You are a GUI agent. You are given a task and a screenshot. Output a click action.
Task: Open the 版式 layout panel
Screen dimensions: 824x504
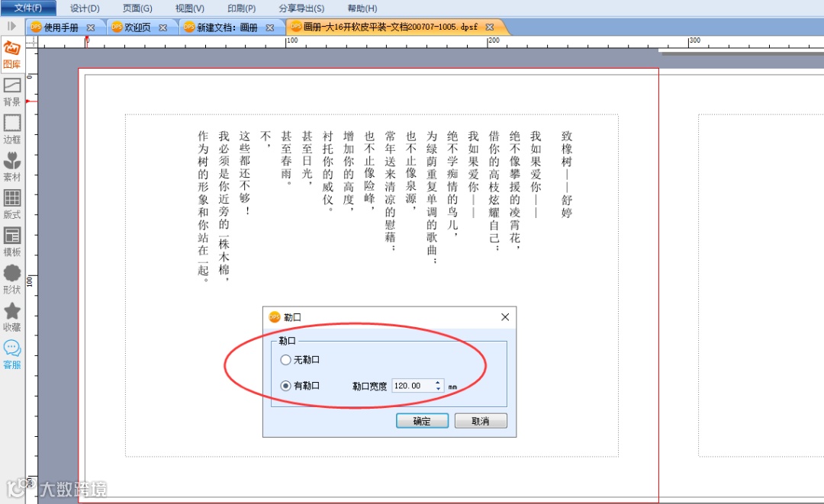tap(11, 204)
